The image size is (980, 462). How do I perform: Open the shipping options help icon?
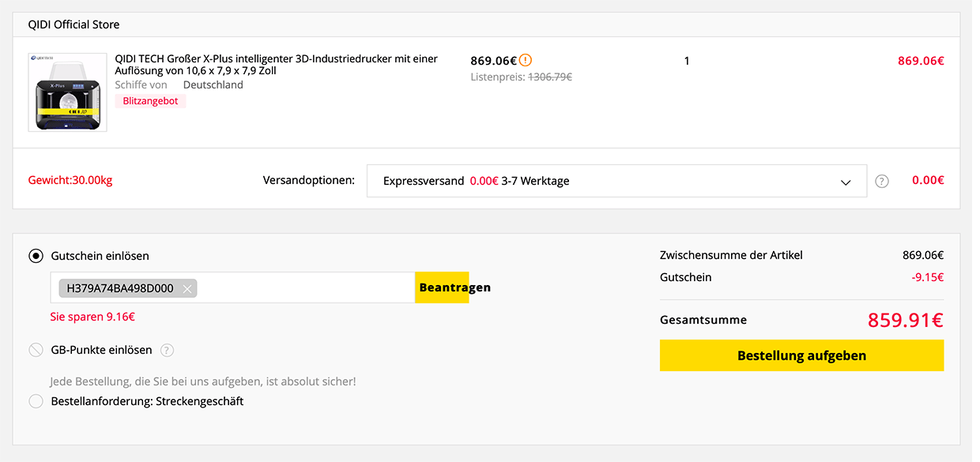click(882, 181)
